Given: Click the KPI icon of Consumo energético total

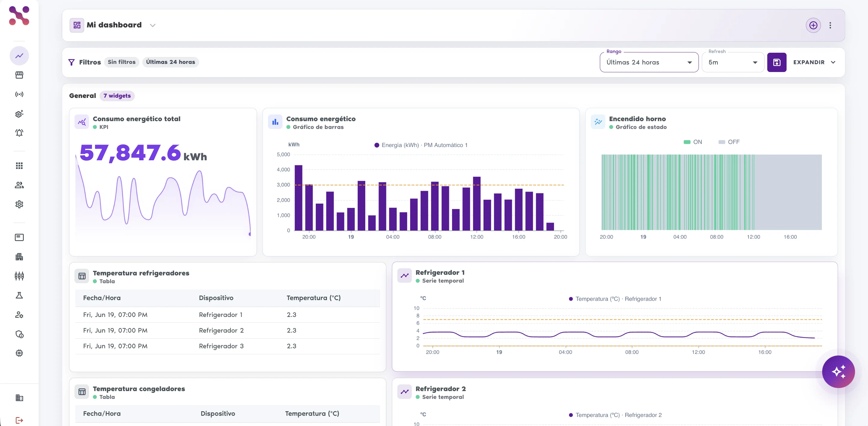Looking at the screenshot, I should pos(81,122).
